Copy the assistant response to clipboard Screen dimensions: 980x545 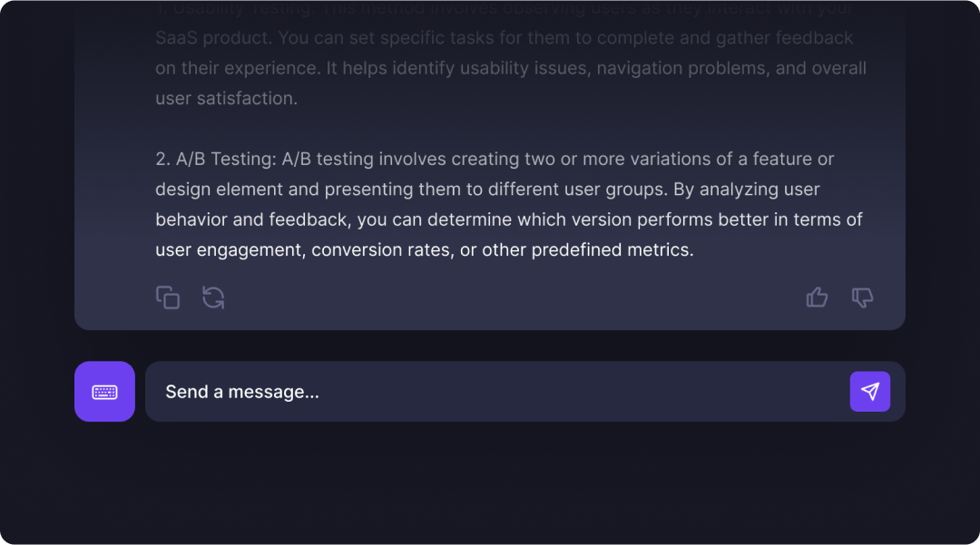click(x=168, y=297)
